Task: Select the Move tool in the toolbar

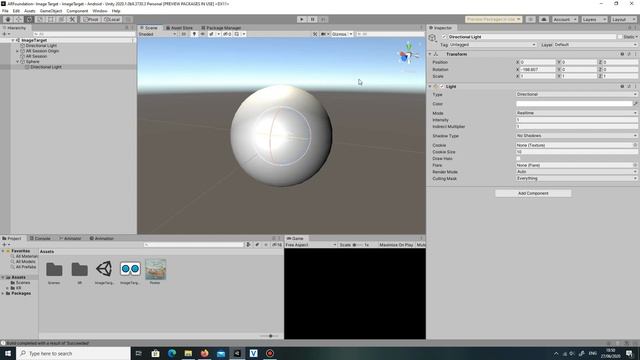Action: (18, 19)
